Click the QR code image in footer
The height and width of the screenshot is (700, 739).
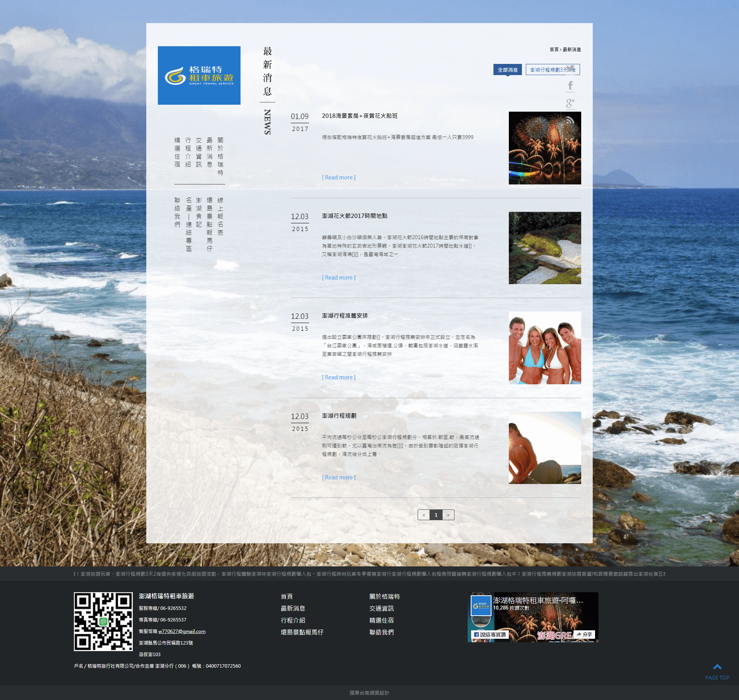(103, 621)
